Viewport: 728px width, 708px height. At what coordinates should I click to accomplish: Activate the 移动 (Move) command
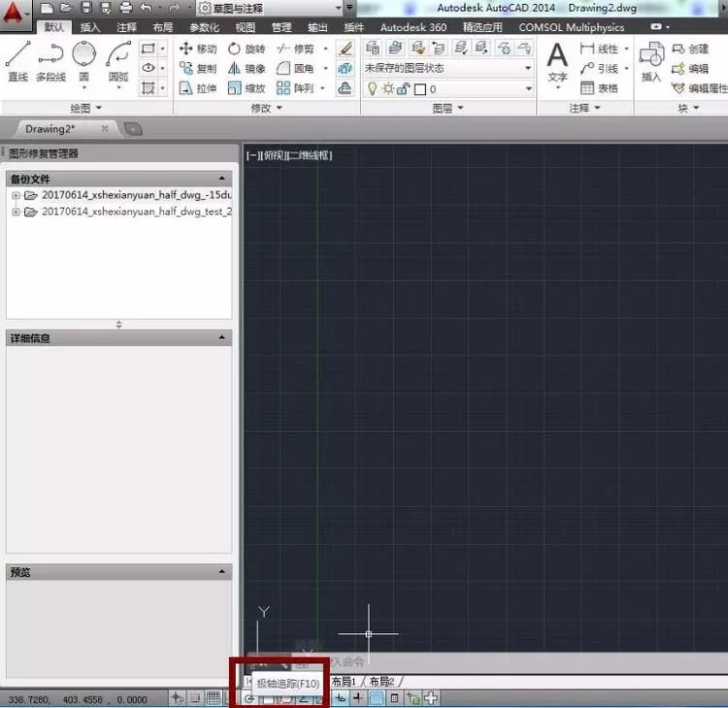pyautogui.click(x=198, y=49)
